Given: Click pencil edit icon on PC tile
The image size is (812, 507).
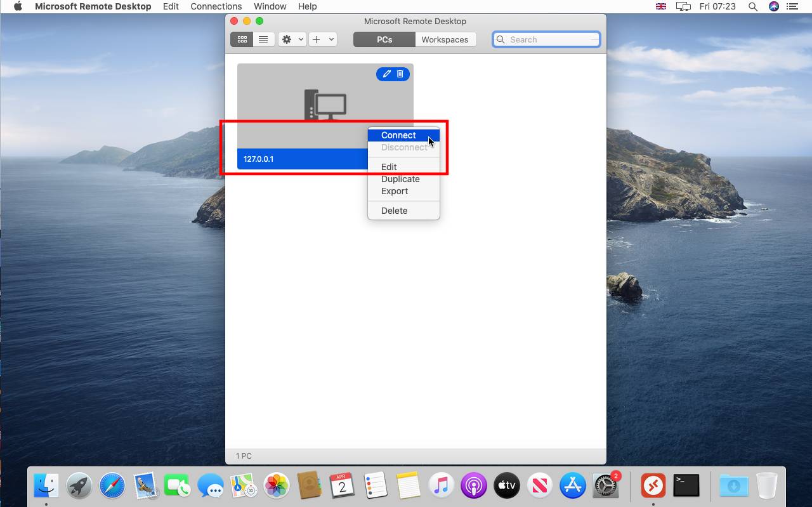Looking at the screenshot, I should point(386,74).
